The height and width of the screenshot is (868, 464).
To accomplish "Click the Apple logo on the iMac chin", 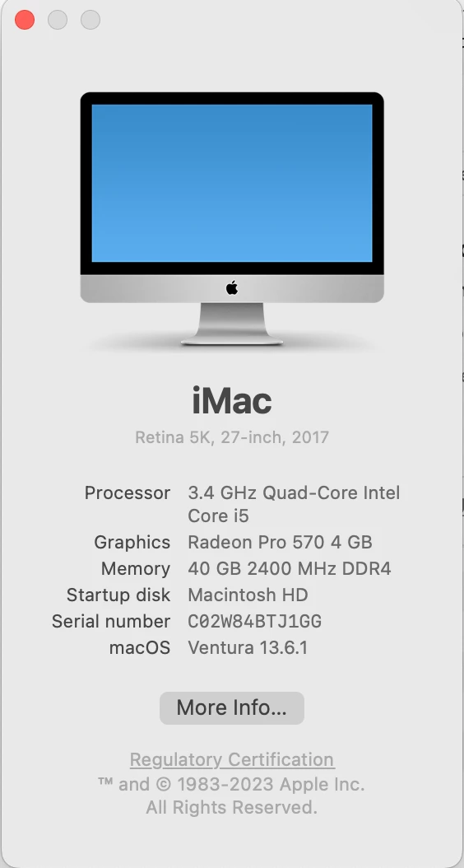I will pyautogui.click(x=232, y=288).
